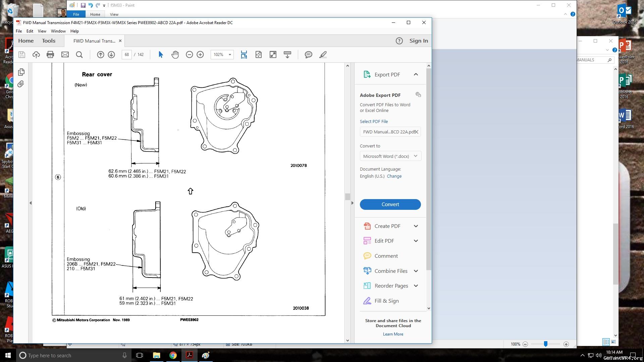The height and width of the screenshot is (362, 644).
Task: Collapse the left navigation pane arrow
Action: 31,203
